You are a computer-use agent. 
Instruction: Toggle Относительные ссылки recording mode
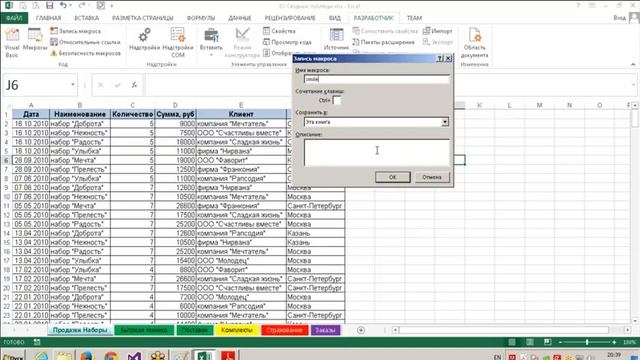(86, 42)
